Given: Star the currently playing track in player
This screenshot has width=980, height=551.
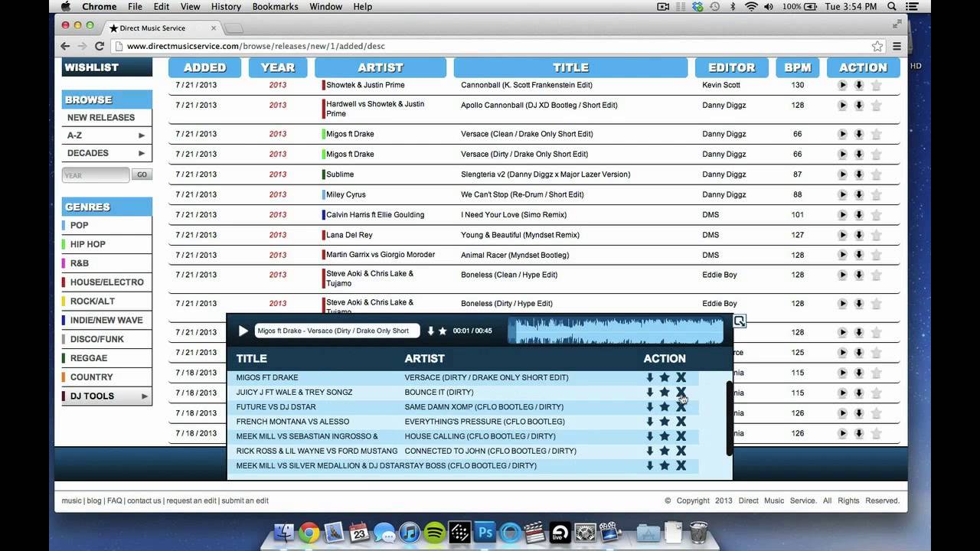Looking at the screenshot, I should tap(443, 331).
